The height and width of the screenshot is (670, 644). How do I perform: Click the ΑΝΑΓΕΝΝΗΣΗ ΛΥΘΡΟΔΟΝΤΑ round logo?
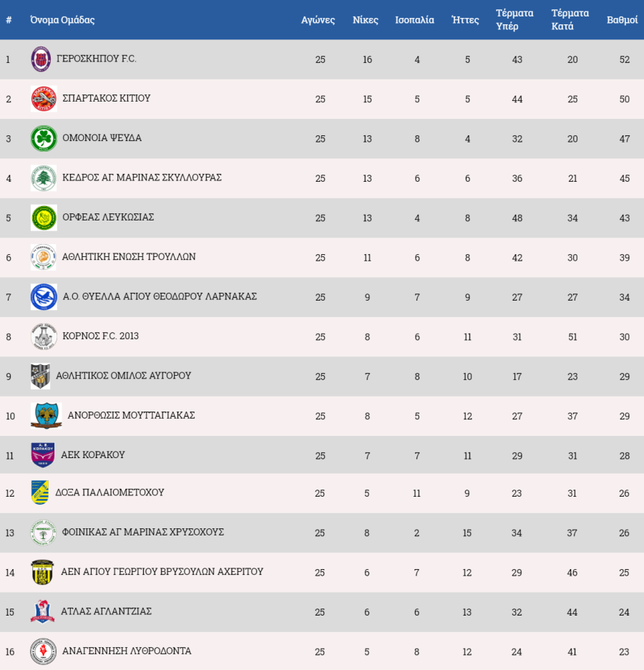[44, 651]
